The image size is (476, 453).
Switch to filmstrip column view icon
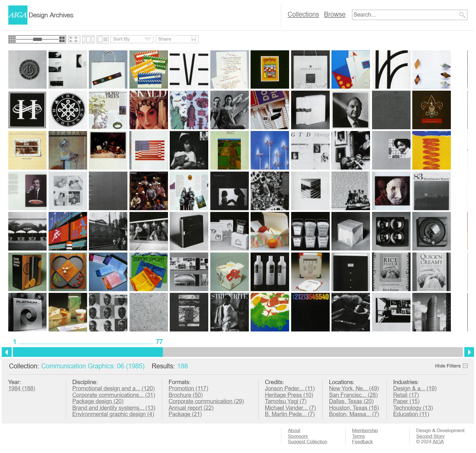88,39
